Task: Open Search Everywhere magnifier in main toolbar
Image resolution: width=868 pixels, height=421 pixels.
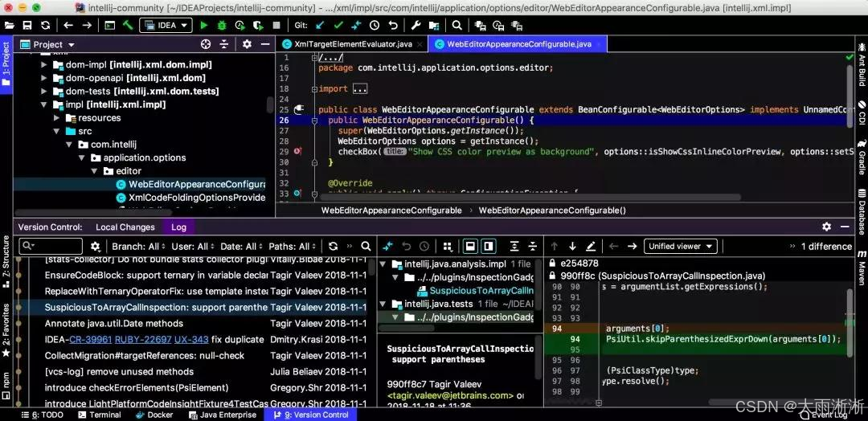Action: coord(457,26)
